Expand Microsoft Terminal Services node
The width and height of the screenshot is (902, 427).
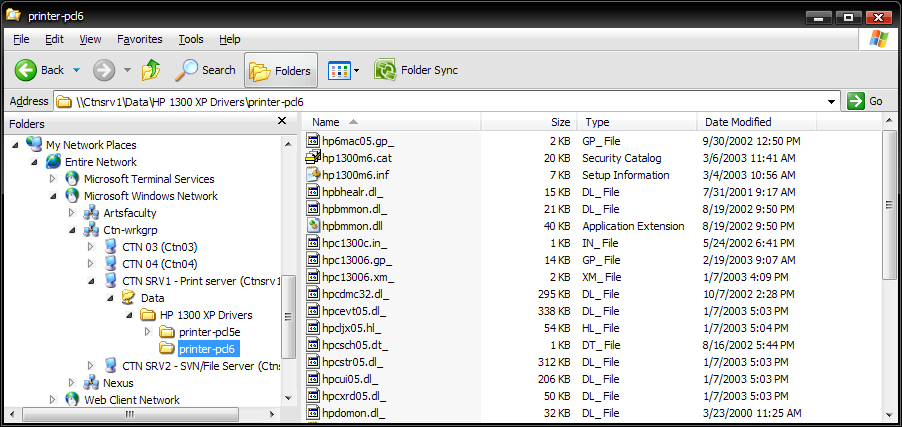click(x=53, y=179)
